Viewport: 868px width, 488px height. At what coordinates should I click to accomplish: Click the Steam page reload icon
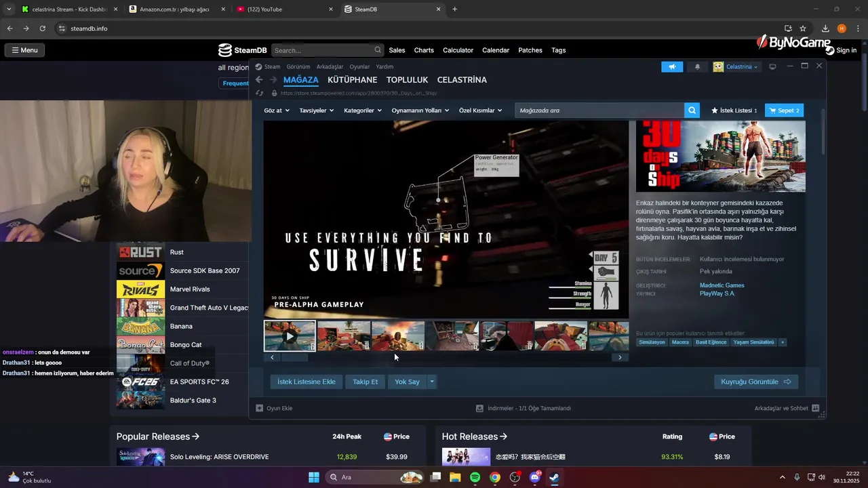coord(259,93)
